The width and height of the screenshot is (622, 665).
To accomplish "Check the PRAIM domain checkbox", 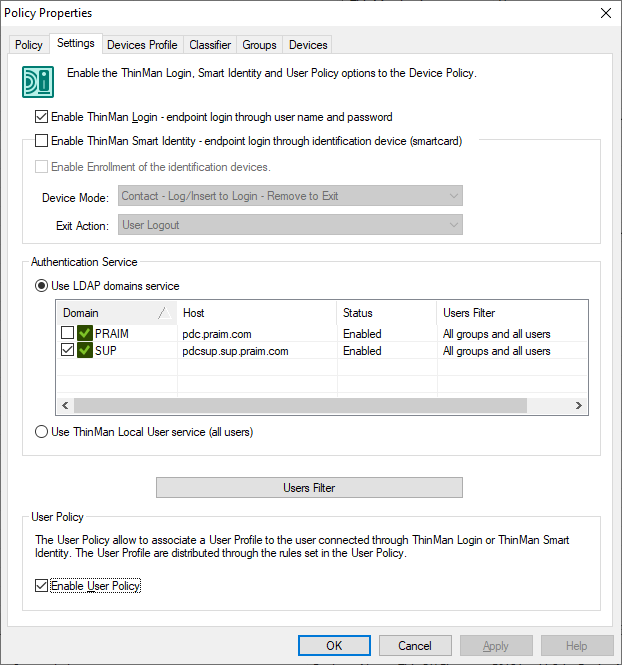I will tap(67, 333).
